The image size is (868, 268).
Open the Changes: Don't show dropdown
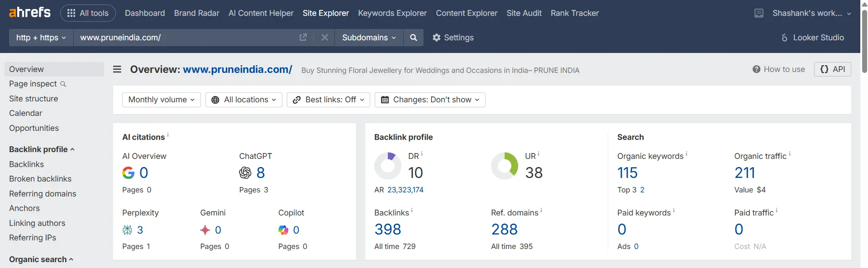pos(430,100)
